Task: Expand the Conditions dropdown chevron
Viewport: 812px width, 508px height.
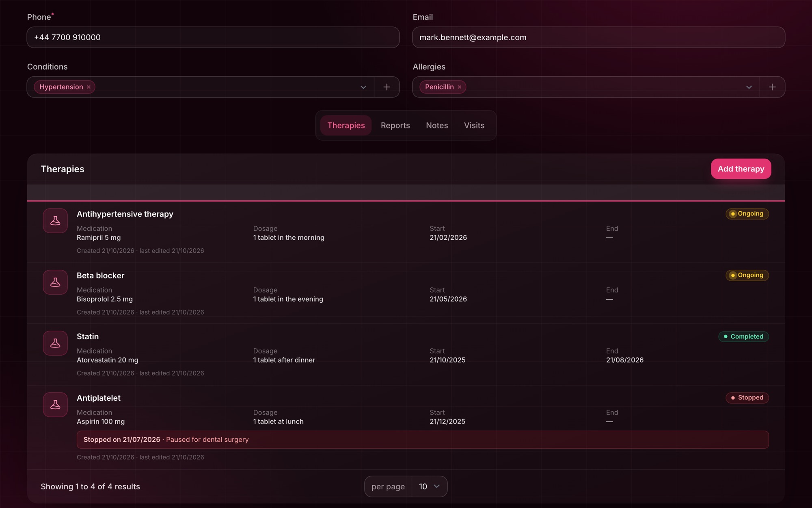Action: coord(363,87)
